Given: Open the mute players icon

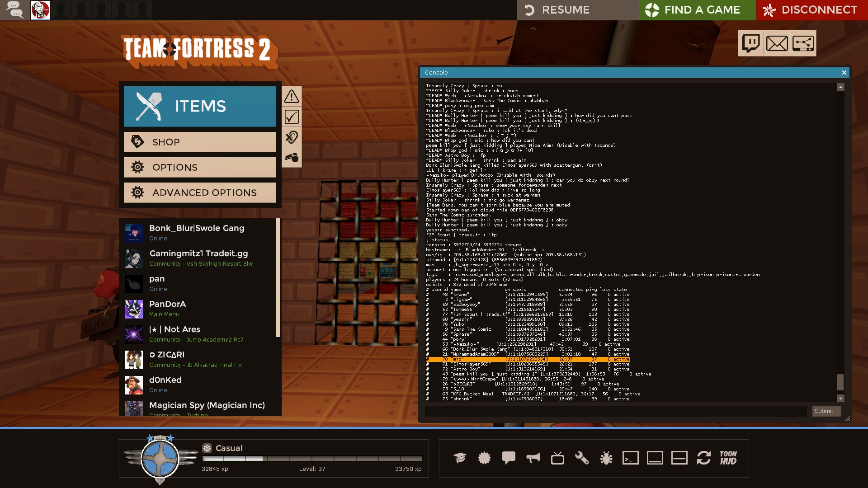Looking at the screenshot, I should click(x=292, y=137).
